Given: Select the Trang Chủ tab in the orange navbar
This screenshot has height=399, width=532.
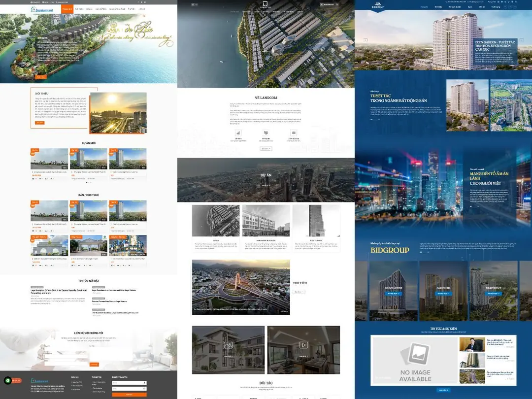Looking at the screenshot, I should tap(67, 9).
